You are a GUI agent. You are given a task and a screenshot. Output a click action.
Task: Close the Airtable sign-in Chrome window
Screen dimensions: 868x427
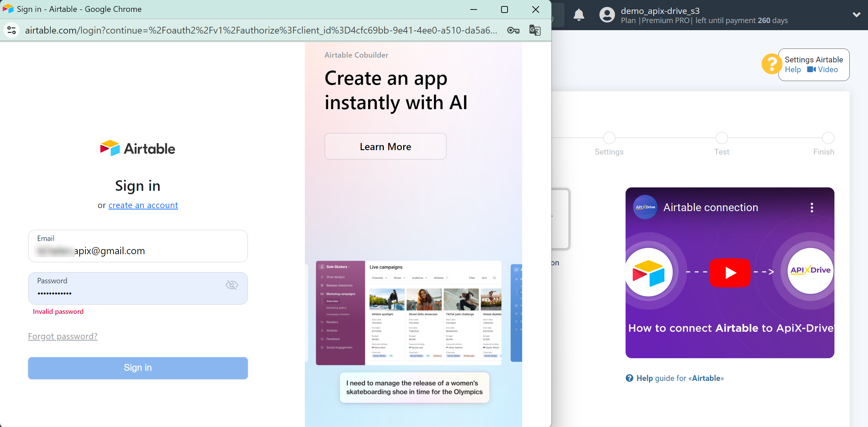[x=536, y=9]
